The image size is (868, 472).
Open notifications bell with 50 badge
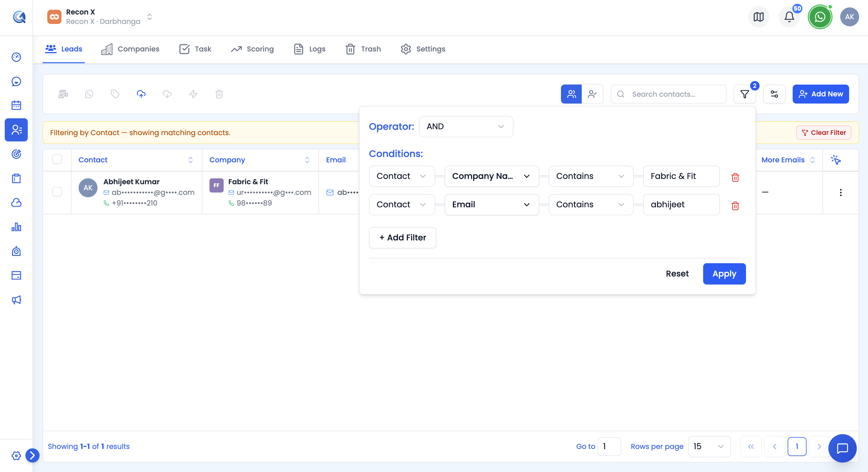(789, 17)
